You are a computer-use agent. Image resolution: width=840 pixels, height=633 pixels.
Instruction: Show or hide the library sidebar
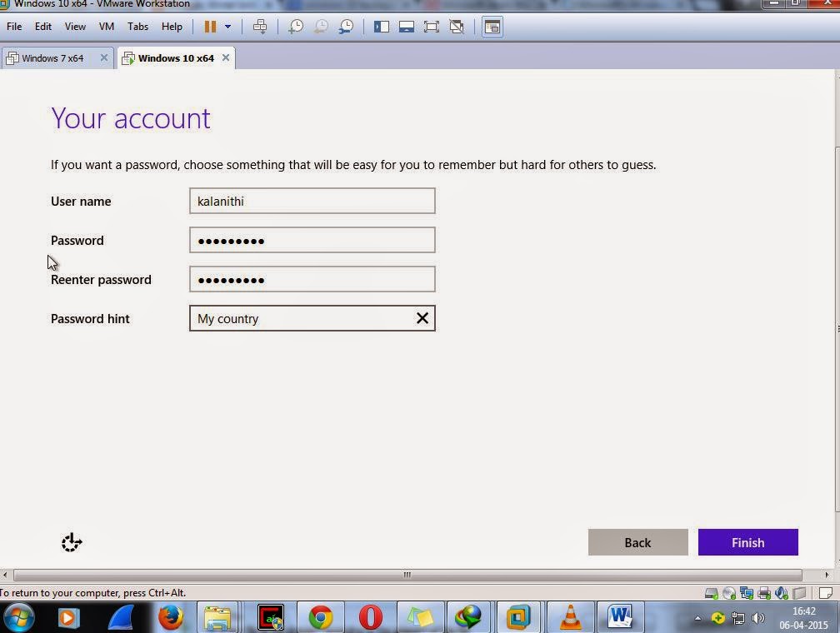pyautogui.click(x=382, y=26)
